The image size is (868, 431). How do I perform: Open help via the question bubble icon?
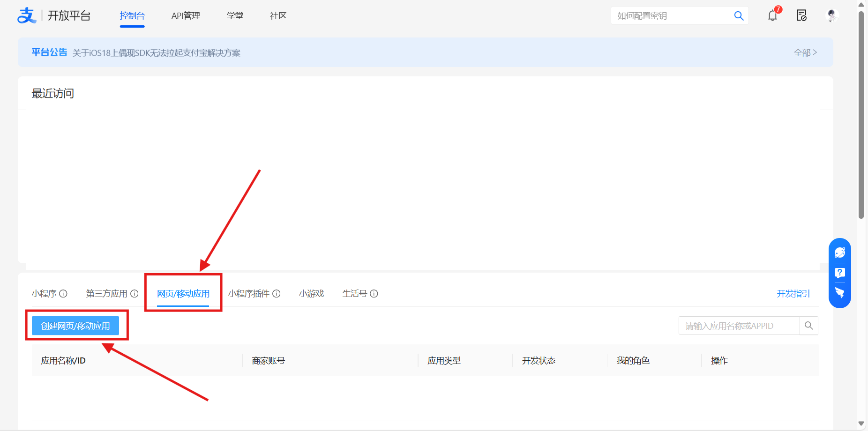coord(839,273)
